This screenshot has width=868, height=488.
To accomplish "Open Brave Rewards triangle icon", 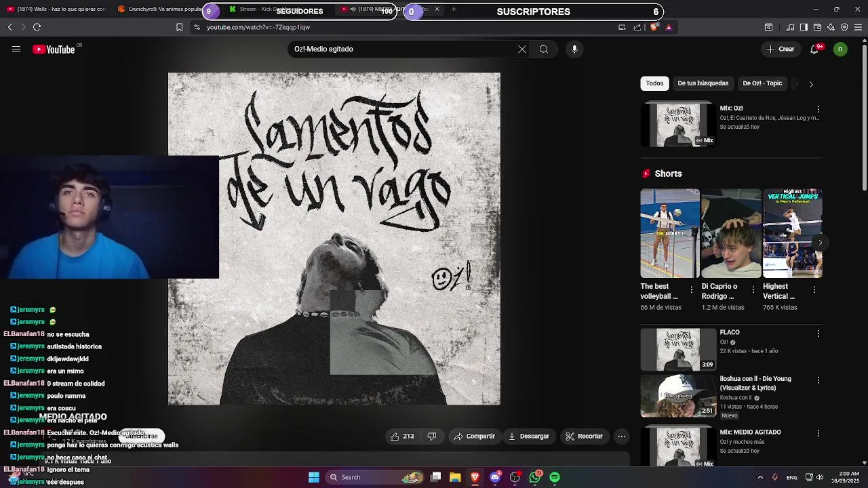I will click(x=669, y=27).
